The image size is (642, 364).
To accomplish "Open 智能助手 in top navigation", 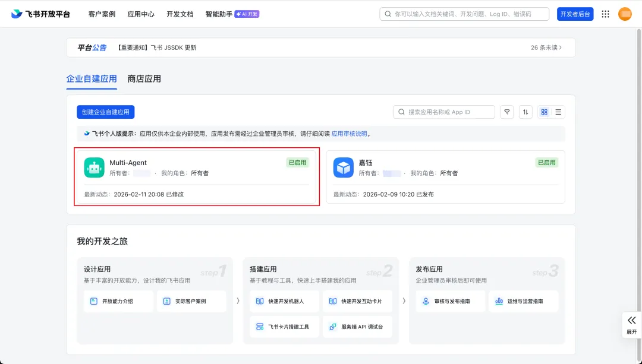I will [x=219, y=14].
